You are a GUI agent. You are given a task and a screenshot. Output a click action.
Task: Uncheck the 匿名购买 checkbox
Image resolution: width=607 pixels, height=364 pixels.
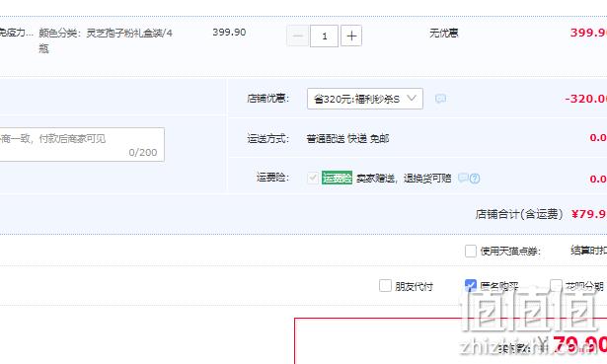(471, 285)
